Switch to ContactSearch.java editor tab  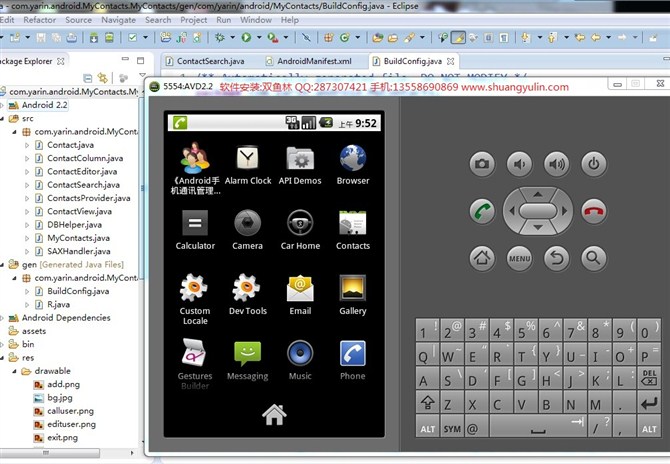tap(206, 61)
